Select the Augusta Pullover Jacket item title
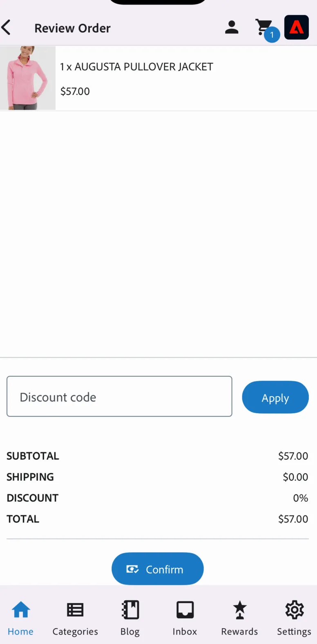The height and width of the screenshot is (644, 317). (136, 67)
